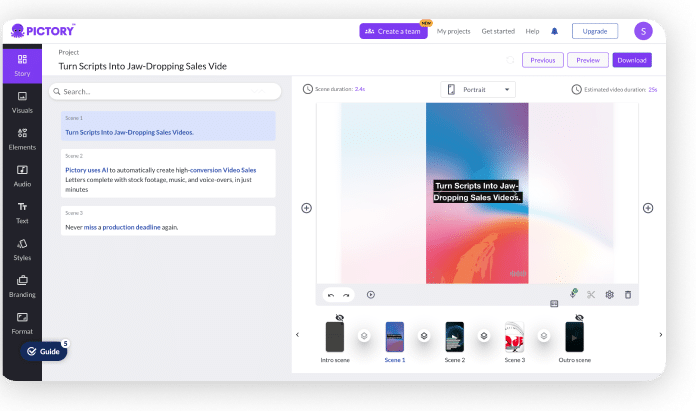
Task: Open scene settings gear
Action: click(609, 295)
